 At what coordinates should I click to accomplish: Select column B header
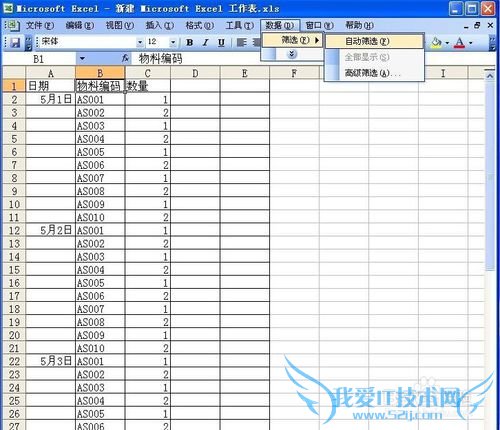[100, 73]
